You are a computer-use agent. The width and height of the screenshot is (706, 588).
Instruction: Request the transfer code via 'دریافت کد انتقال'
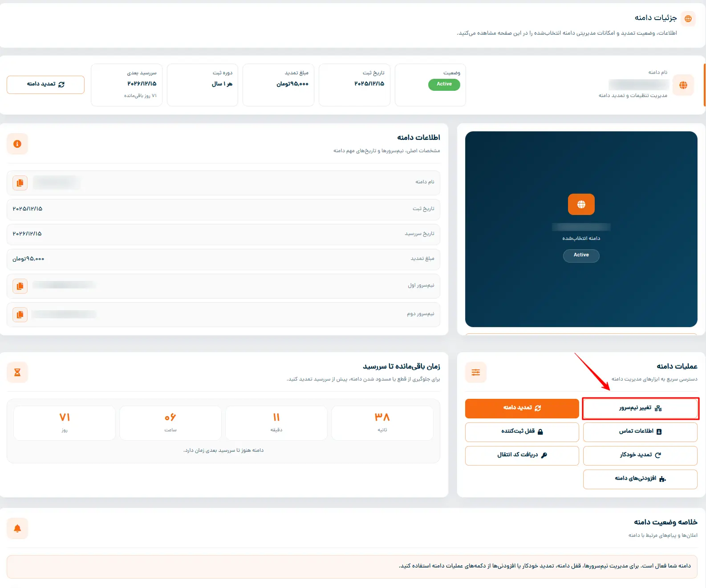522,455
